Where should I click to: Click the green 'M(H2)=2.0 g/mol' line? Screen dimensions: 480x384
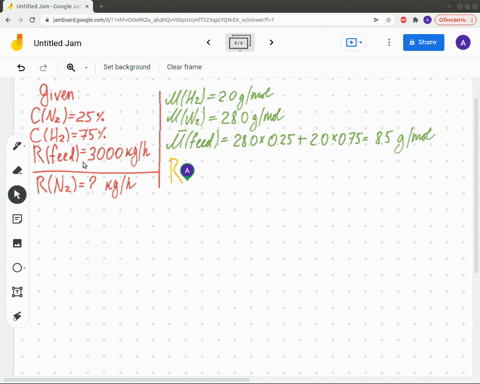coord(220,96)
